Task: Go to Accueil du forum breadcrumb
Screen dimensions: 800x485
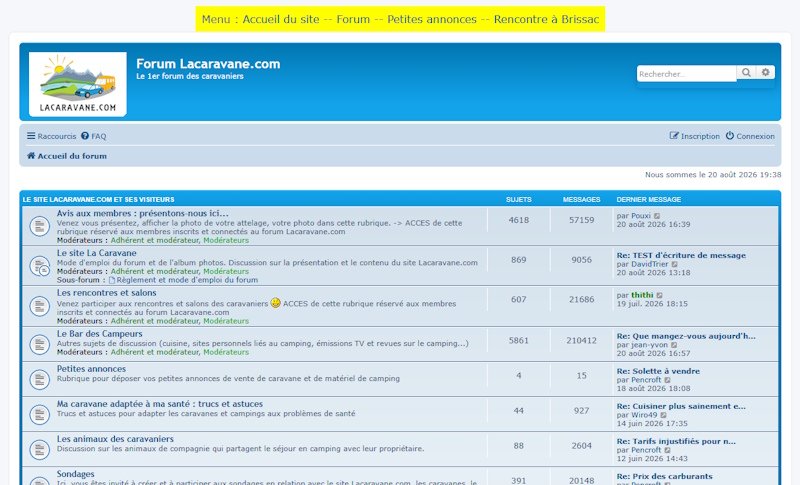Action: [67, 156]
